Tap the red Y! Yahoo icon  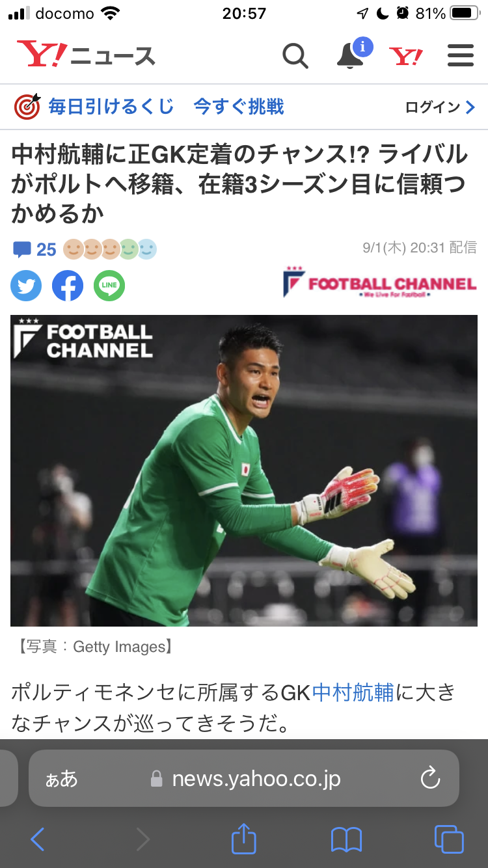click(406, 57)
